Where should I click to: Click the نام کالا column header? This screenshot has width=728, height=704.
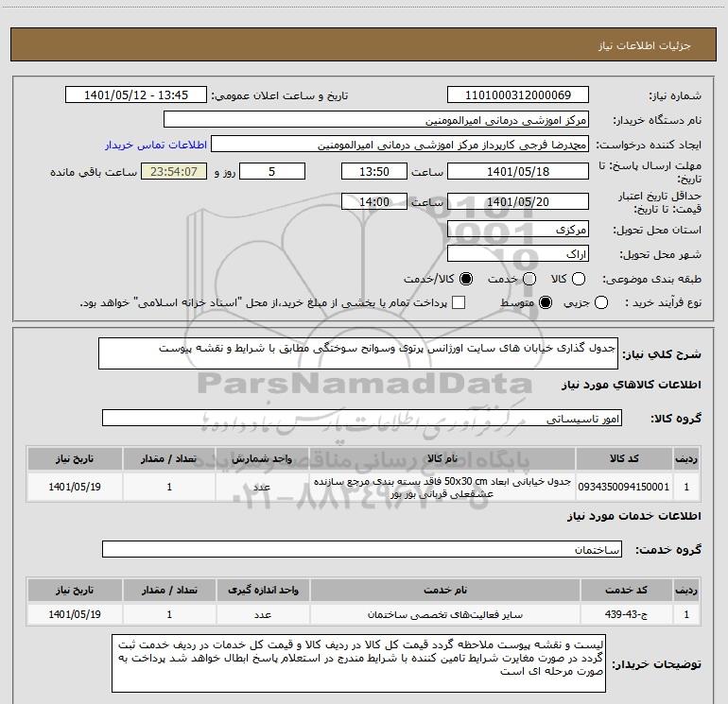pyautogui.click(x=442, y=458)
